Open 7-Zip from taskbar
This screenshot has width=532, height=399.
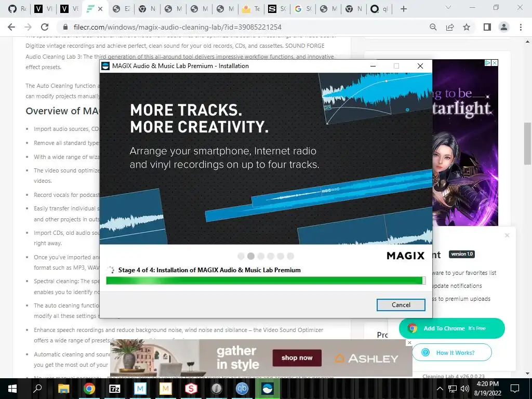[114, 389]
